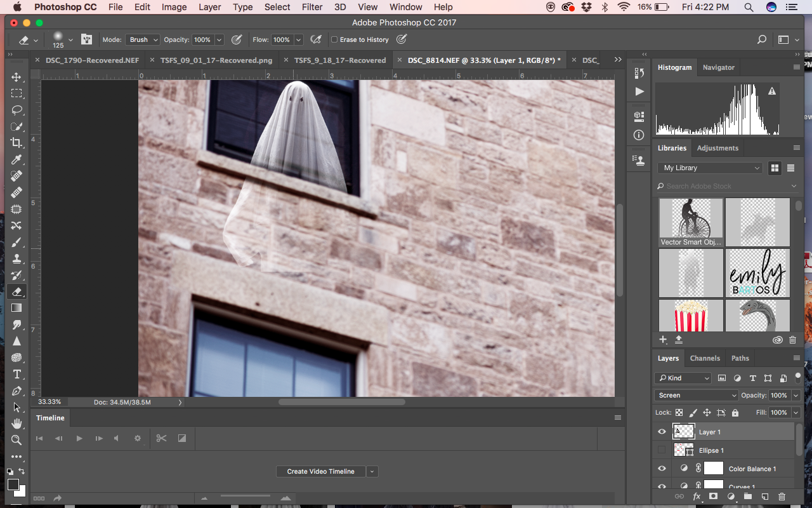Add a layer mask
The image size is (812, 508).
714,497
